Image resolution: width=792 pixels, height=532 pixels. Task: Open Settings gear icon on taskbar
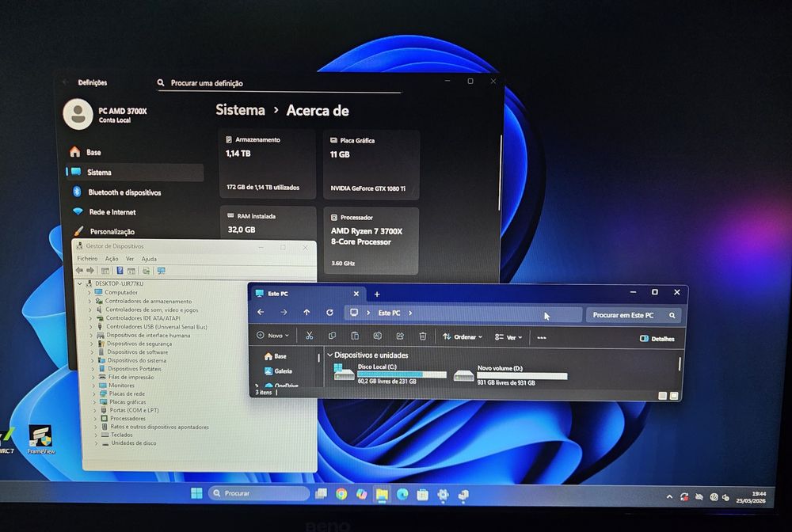click(443, 495)
